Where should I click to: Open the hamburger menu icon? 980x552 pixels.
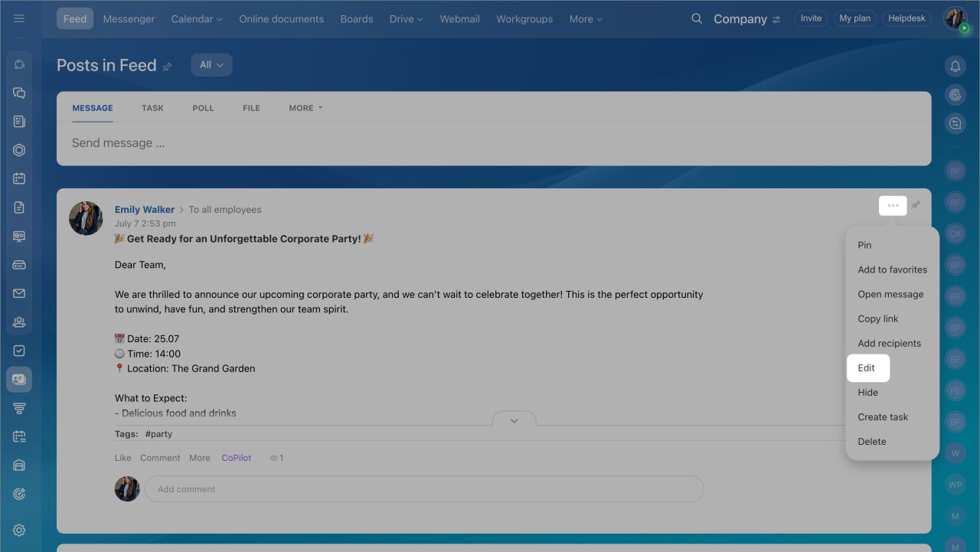(19, 18)
